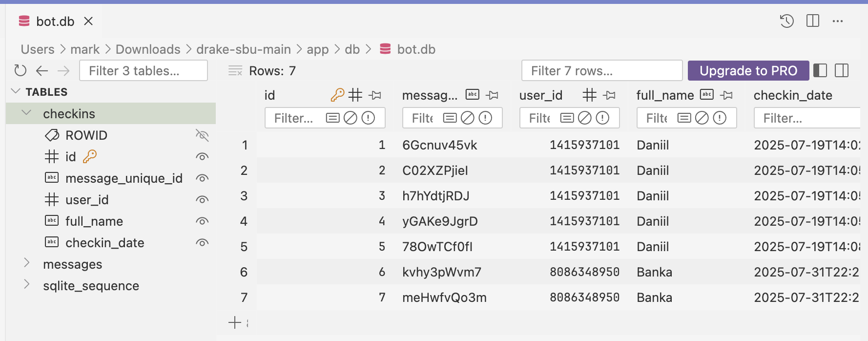Viewport: 868px width, 341px height.
Task: Pin the full_name column
Action: [726, 95]
